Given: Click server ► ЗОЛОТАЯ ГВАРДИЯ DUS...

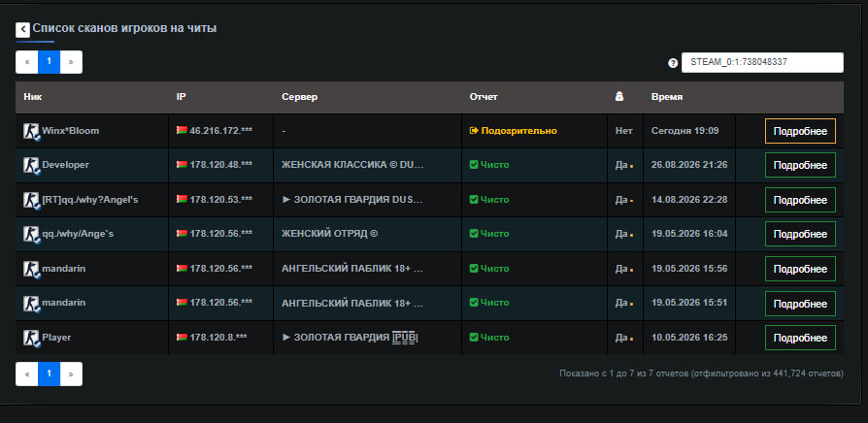Looking at the screenshot, I should [x=352, y=199].
